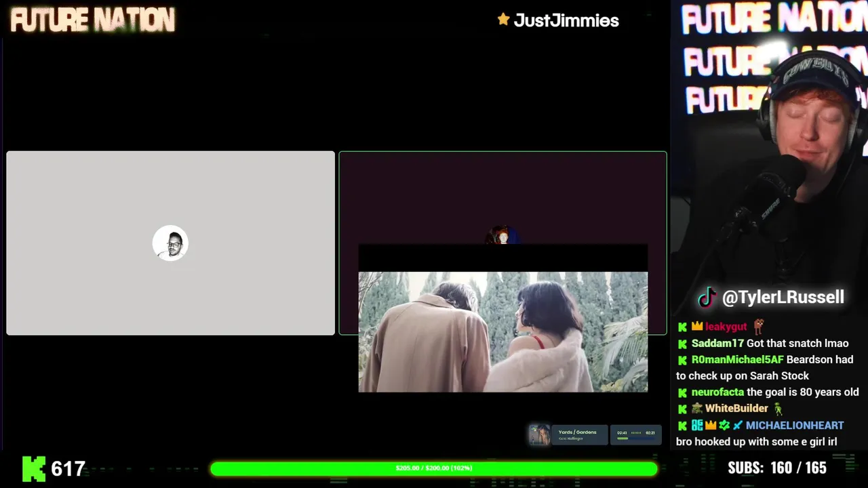
Task: Open the leakygut username
Action: [726, 327]
